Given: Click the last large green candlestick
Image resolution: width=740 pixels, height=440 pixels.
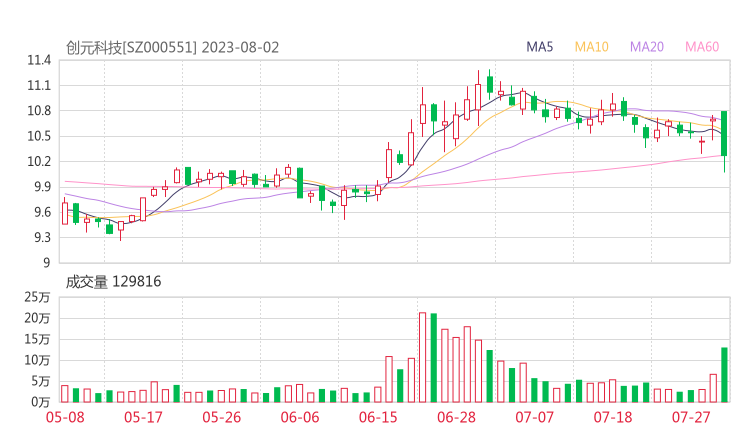Looking at the screenshot, I should click(724, 134).
